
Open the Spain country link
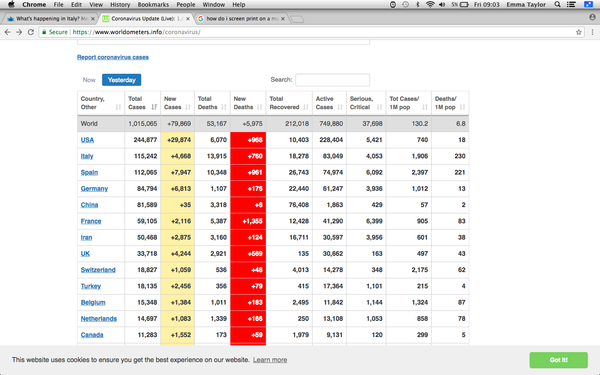(89, 172)
